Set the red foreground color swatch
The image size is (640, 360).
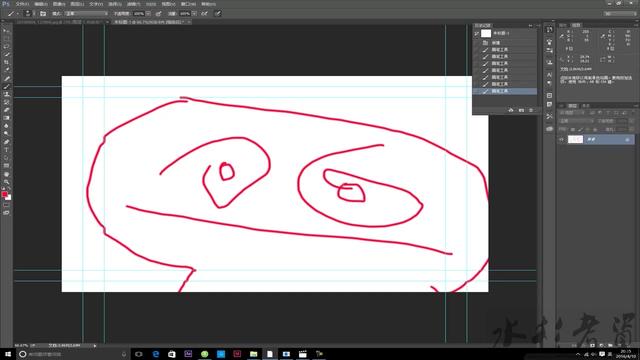4,194
